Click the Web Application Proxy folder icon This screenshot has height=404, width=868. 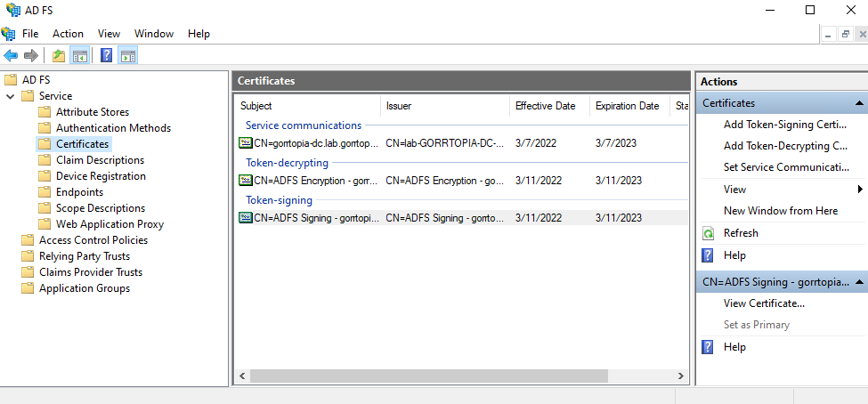45,224
